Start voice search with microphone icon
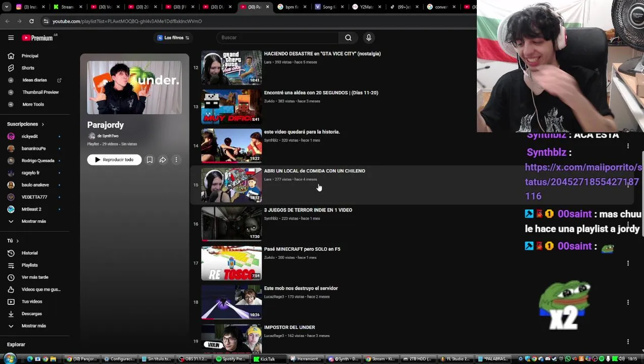Viewport: 644px width, 364px height. (369, 37)
